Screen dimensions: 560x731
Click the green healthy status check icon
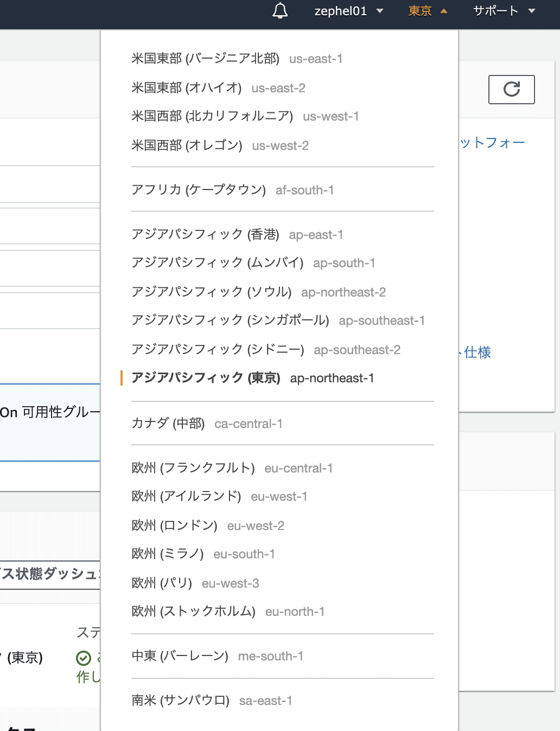click(x=83, y=658)
